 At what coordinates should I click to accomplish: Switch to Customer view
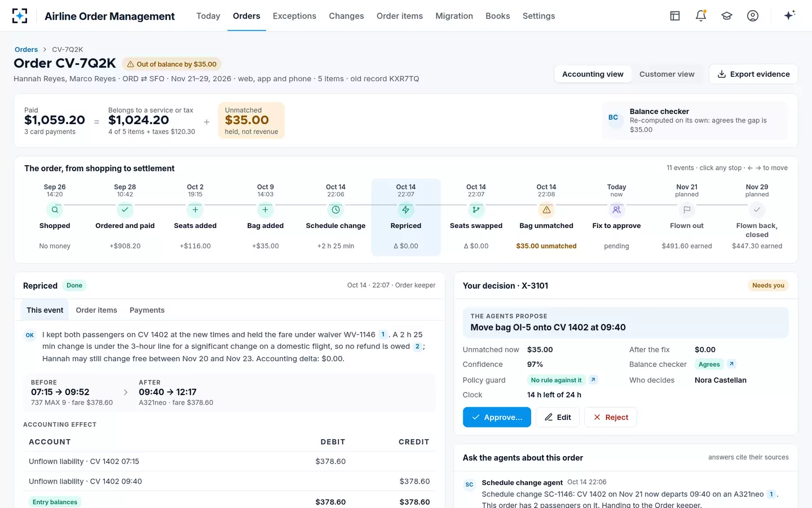667,74
